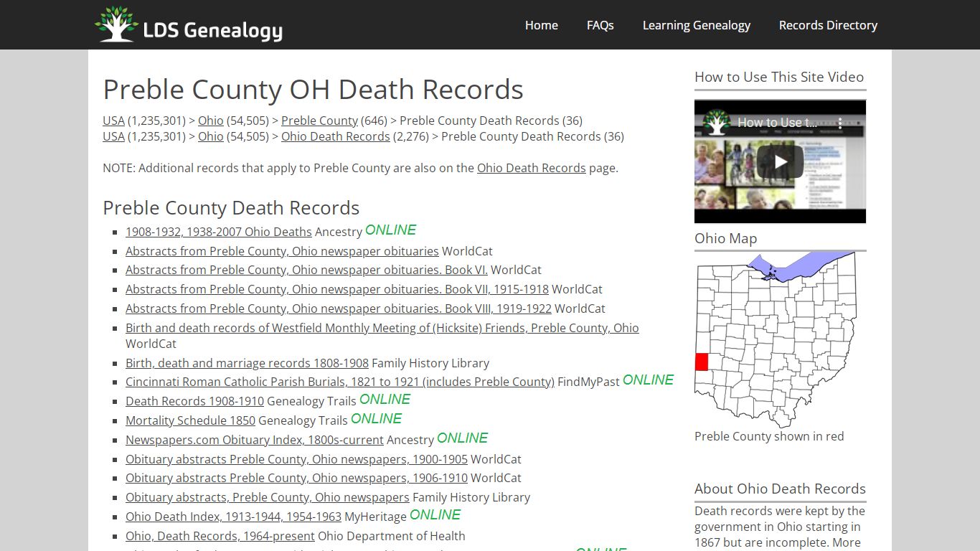The image size is (980, 551).
Task: Open Obituary abstracts 1906-1910 link
Action: click(x=296, y=478)
